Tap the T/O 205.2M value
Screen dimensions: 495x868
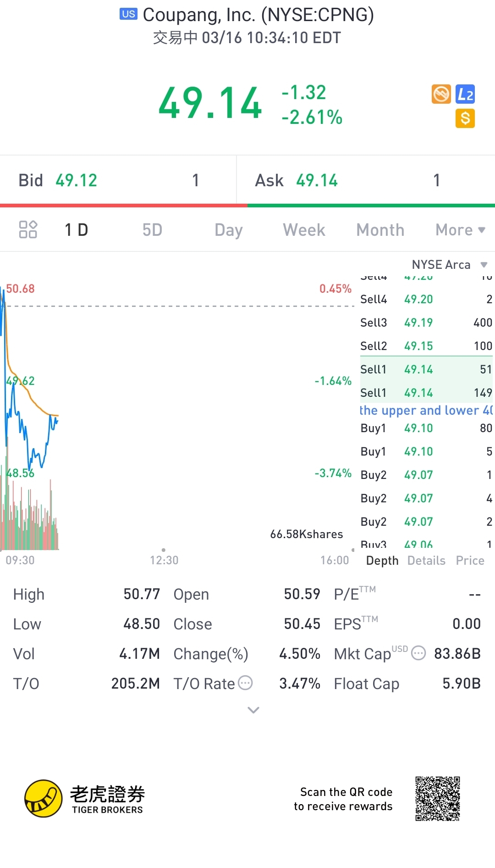[x=136, y=684]
